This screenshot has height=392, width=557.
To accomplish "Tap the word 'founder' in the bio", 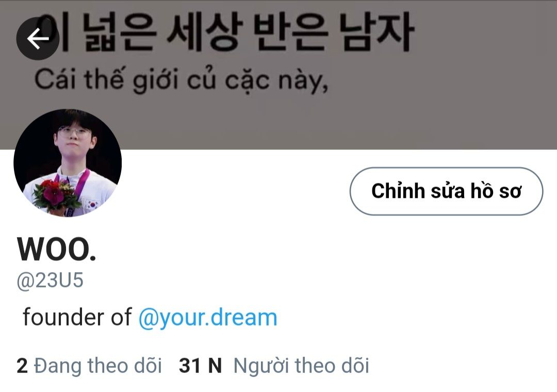I will [x=63, y=317].
